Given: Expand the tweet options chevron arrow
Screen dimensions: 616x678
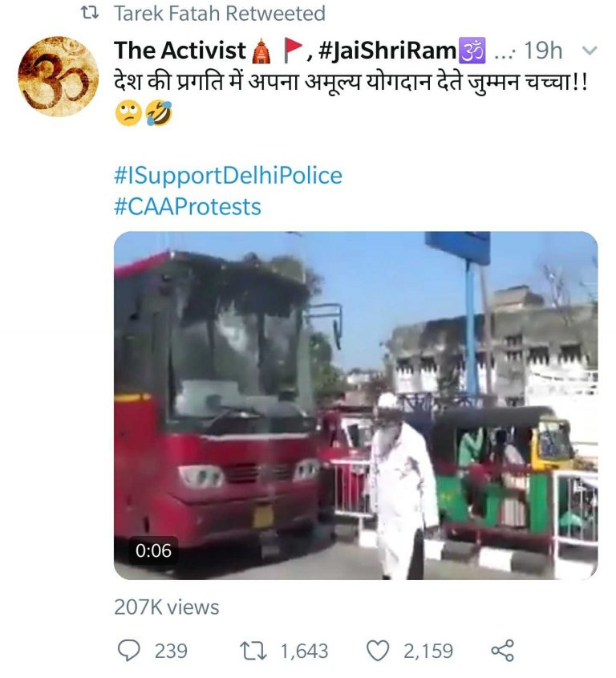Looking at the screenshot, I should [x=590, y=51].
